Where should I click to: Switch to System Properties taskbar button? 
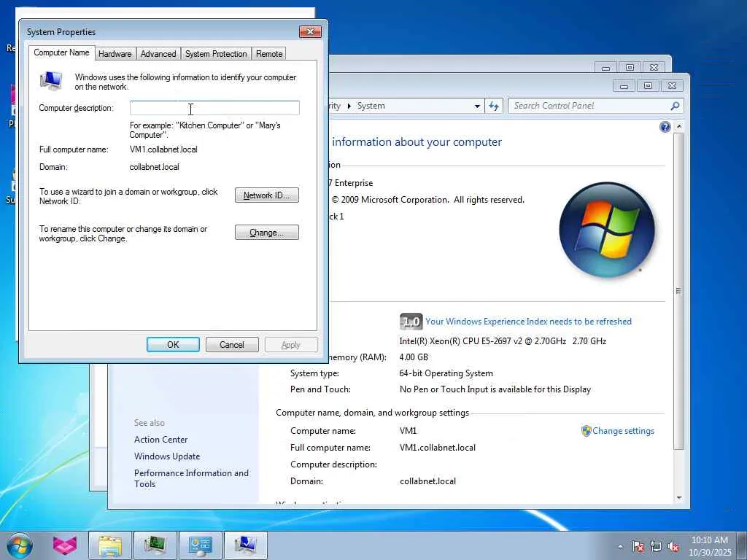[245, 545]
